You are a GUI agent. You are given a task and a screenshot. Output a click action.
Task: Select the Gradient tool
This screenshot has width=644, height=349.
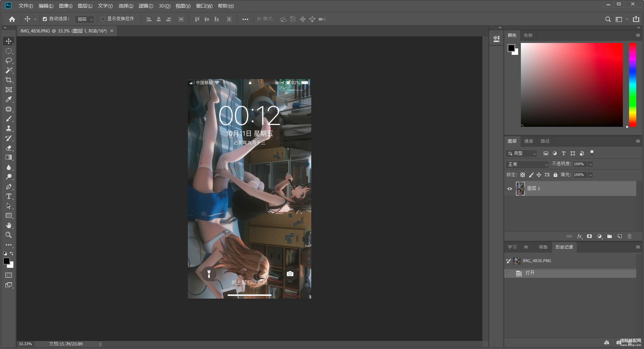coord(9,157)
